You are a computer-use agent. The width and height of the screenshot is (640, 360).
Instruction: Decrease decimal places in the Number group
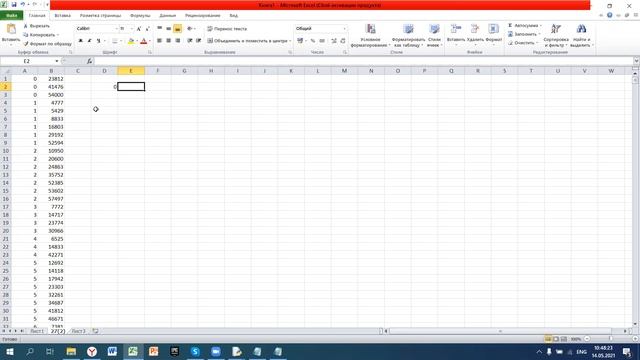click(343, 40)
